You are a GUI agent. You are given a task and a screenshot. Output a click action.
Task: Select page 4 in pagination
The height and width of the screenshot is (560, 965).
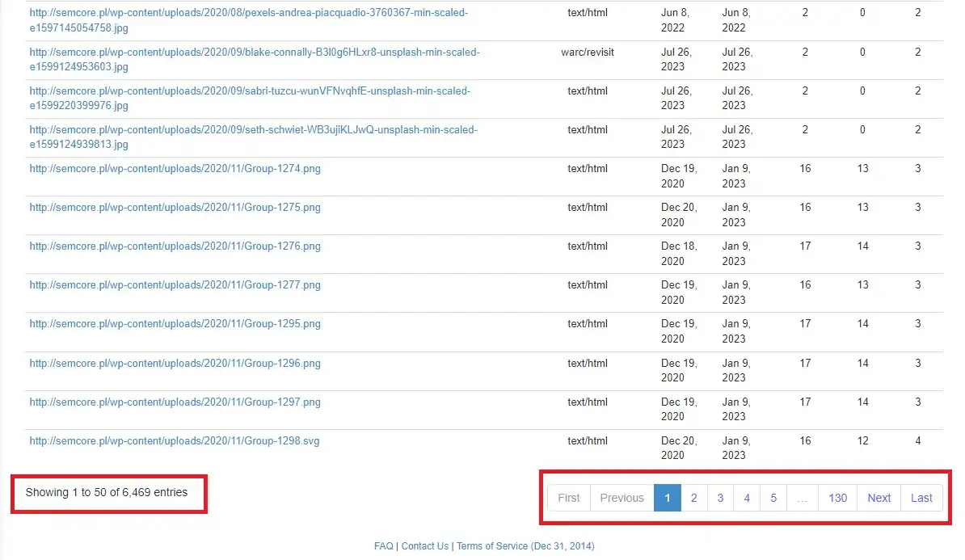tap(747, 498)
